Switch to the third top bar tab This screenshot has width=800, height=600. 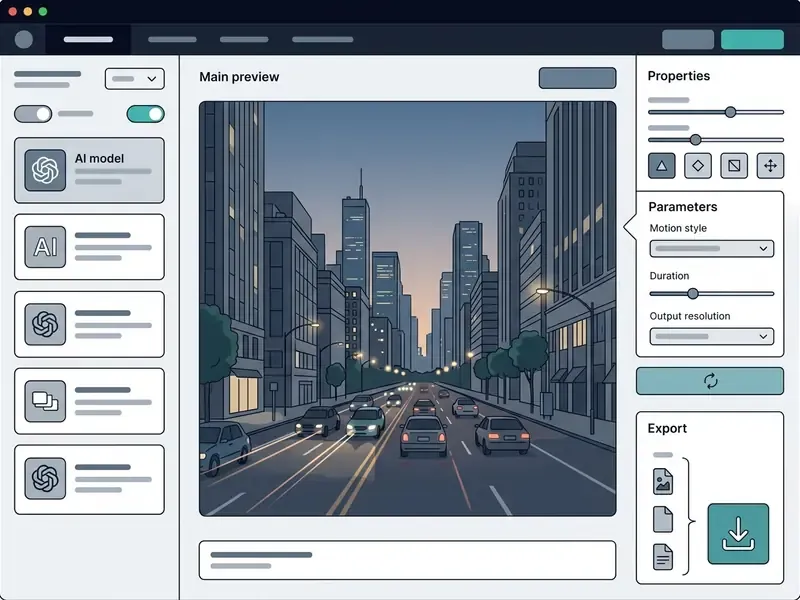tap(244, 39)
